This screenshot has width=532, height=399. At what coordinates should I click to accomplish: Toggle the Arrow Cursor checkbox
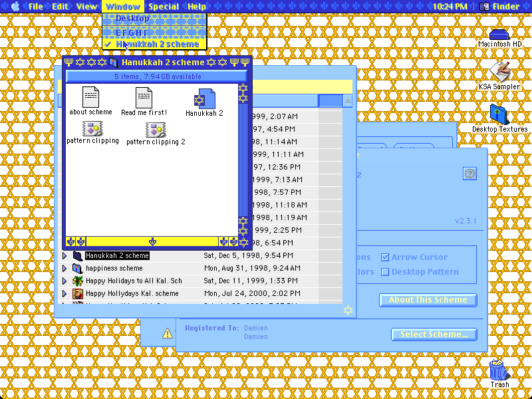click(x=385, y=257)
